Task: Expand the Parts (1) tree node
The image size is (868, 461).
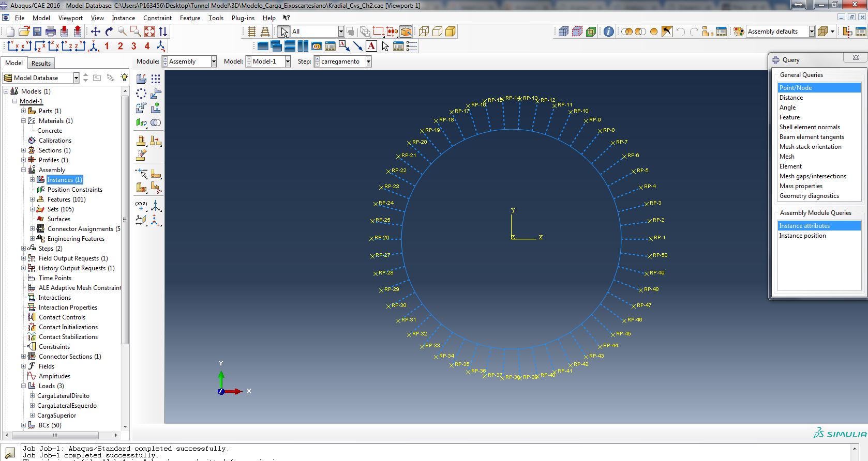Action: (x=23, y=111)
